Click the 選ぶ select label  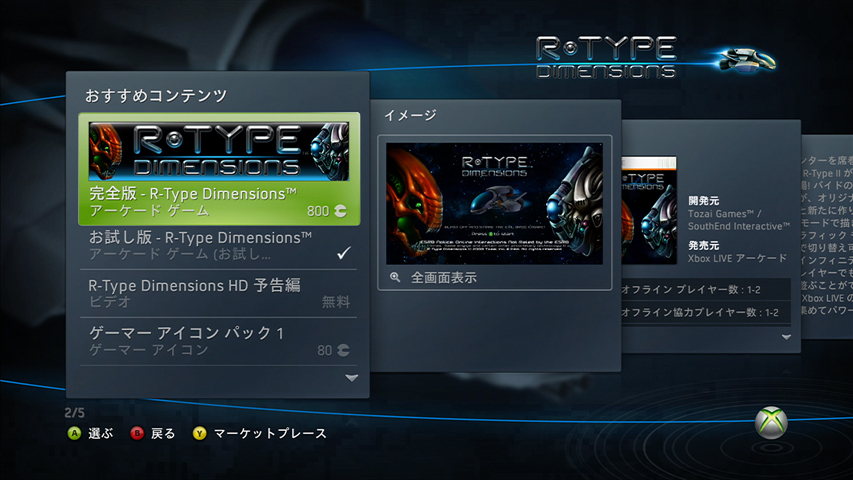pos(100,434)
